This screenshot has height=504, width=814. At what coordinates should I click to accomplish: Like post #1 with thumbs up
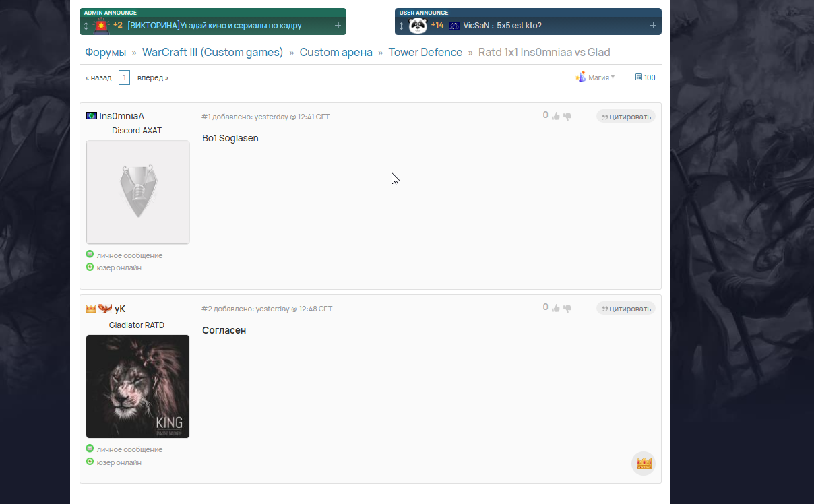tap(556, 116)
